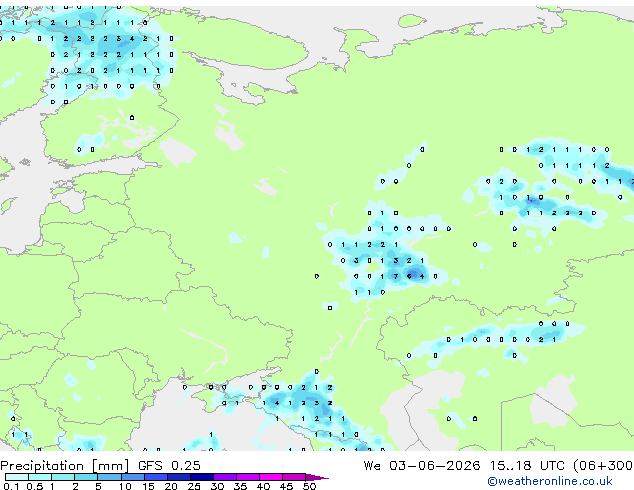The width and height of the screenshot is (634, 490).
Task: Click the lightest legend swatch for 0.1 mm
Action: pyautogui.click(x=17, y=477)
